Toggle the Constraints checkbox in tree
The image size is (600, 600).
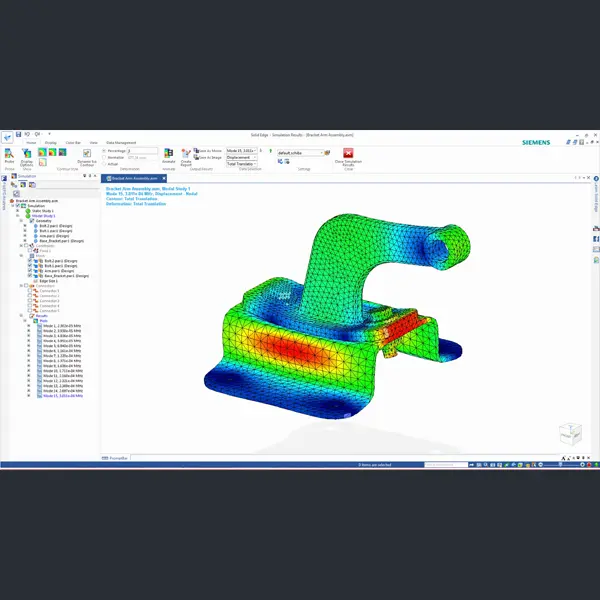click(x=26, y=246)
